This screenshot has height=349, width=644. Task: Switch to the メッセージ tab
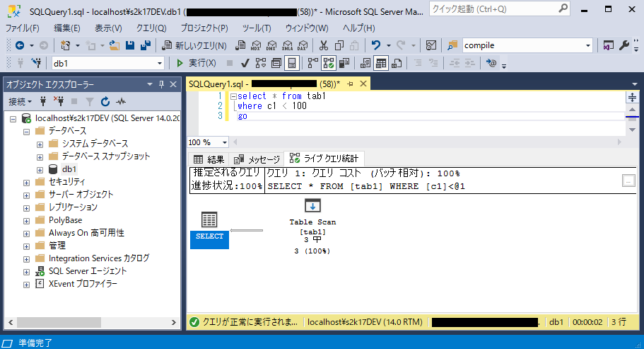tap(257, 159)
